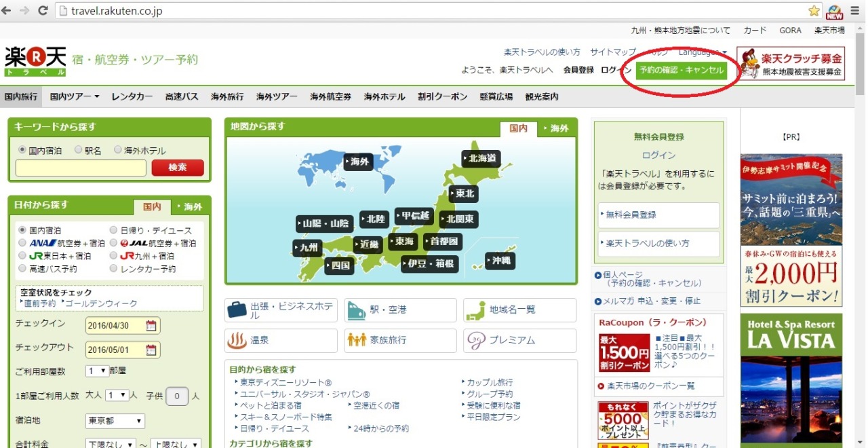Open the サイトマップ link
Image resolution: width=868 pixels, height=448 pixels.
point(613,52)
